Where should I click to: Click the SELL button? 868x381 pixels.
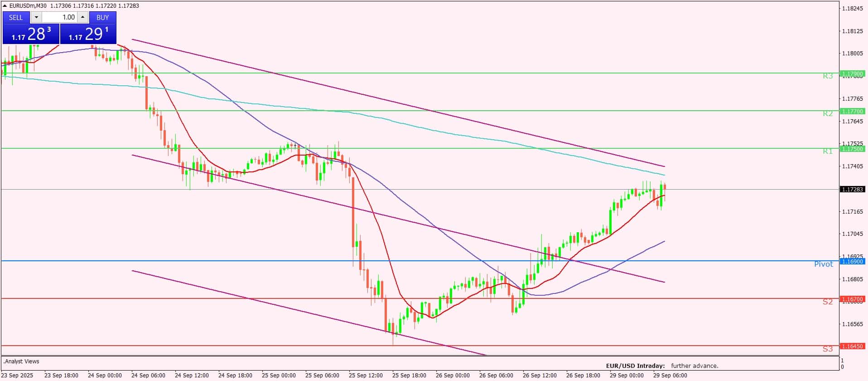[16, 17]
